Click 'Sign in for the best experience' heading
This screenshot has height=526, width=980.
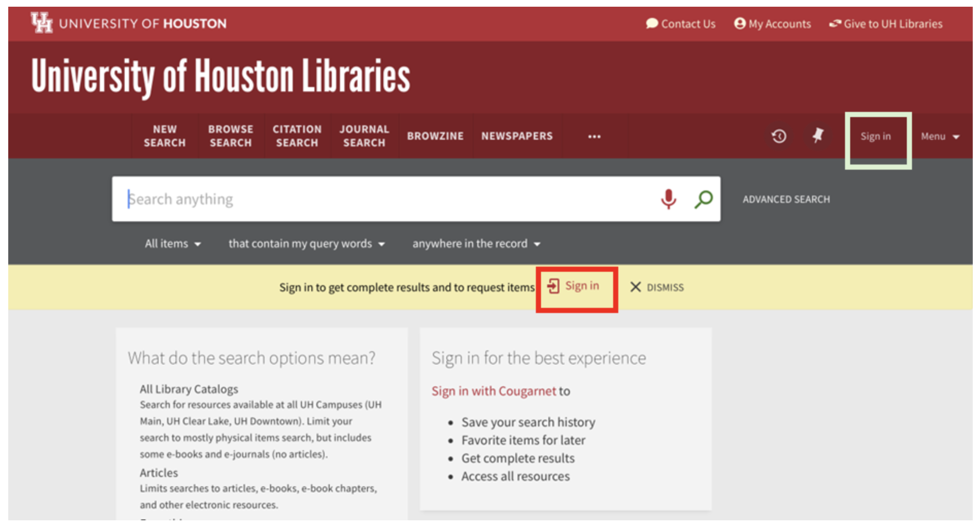[x=538, y=358]
